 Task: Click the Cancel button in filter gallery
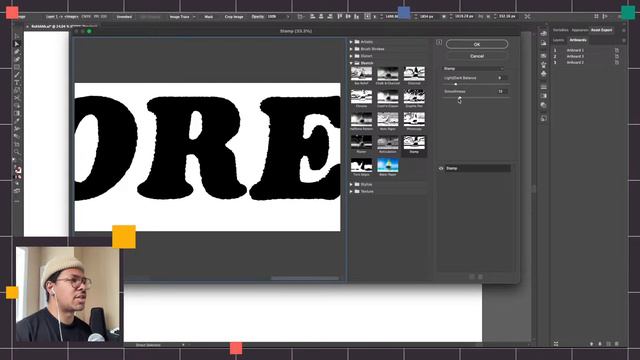pos(477,56)
